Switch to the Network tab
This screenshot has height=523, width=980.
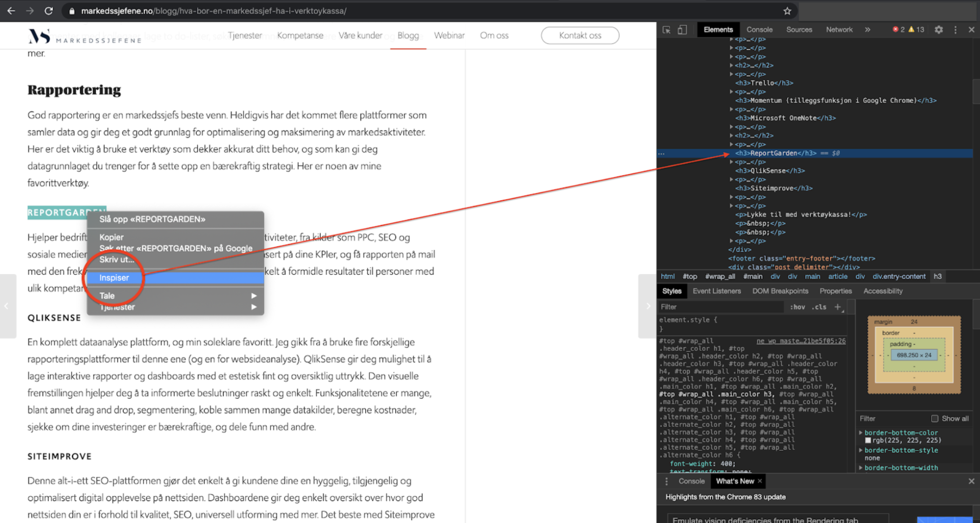(839, 30)
